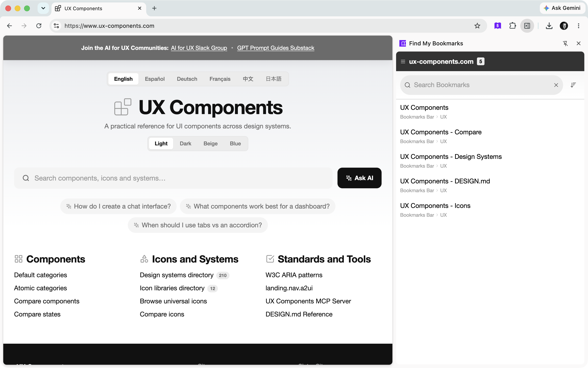Select the Beige theme
The height and width of the screenshot is (368, 588).
tap(210, 144)
